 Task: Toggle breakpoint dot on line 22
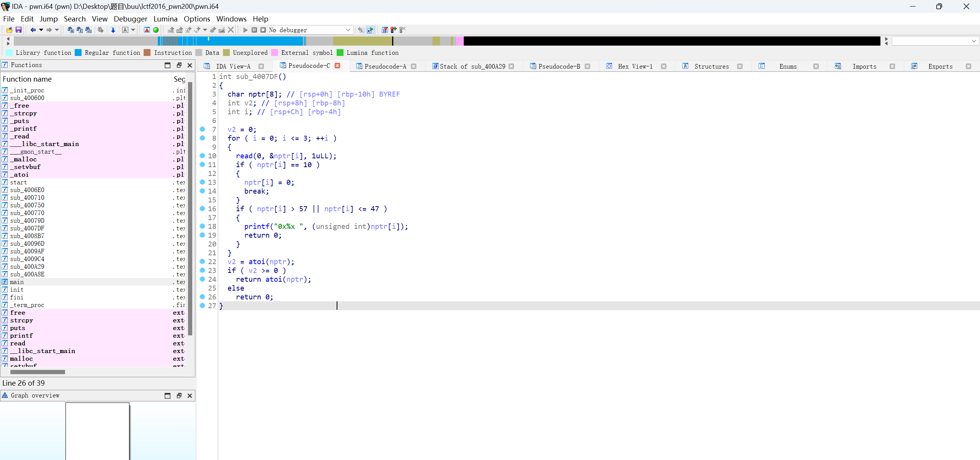(x=202, y=261)
